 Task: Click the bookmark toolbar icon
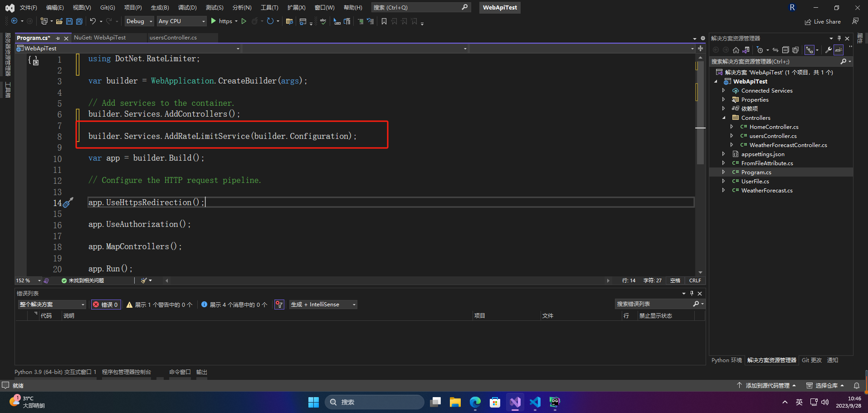tap(384, 21)
